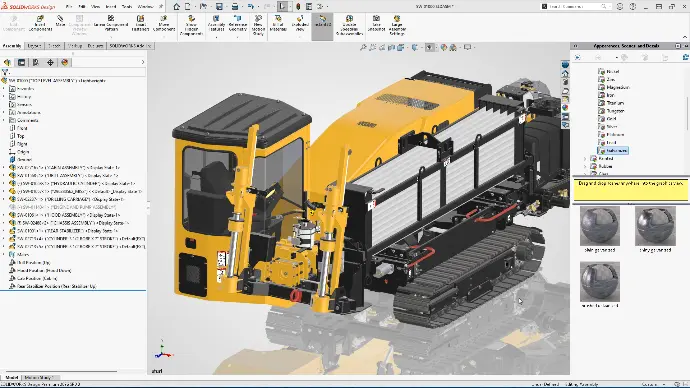Image resolution: width=690 pixels, height=388 pixels.
Task: Switch to the Markup ribbon tab
Action: pyautogui.click(x=75, y=46)
